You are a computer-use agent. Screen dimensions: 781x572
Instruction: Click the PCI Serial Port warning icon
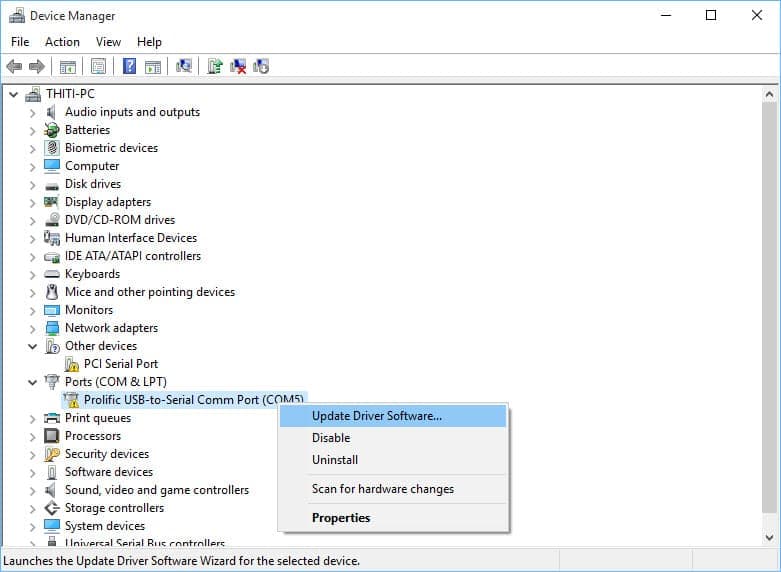coord(72,364)
